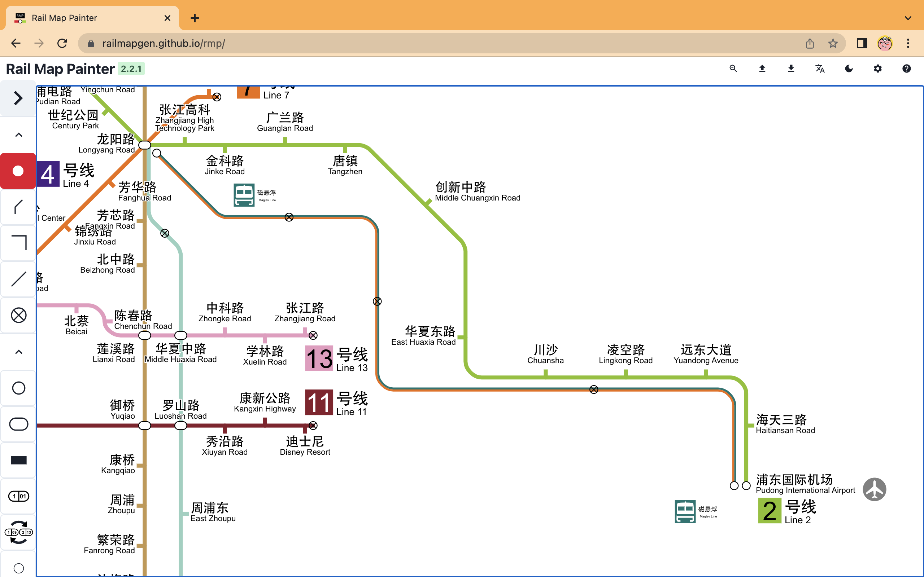The image size is (924, 577).
Task: Toggle dark mode with the moon icon
Action: tap(849, 69)
